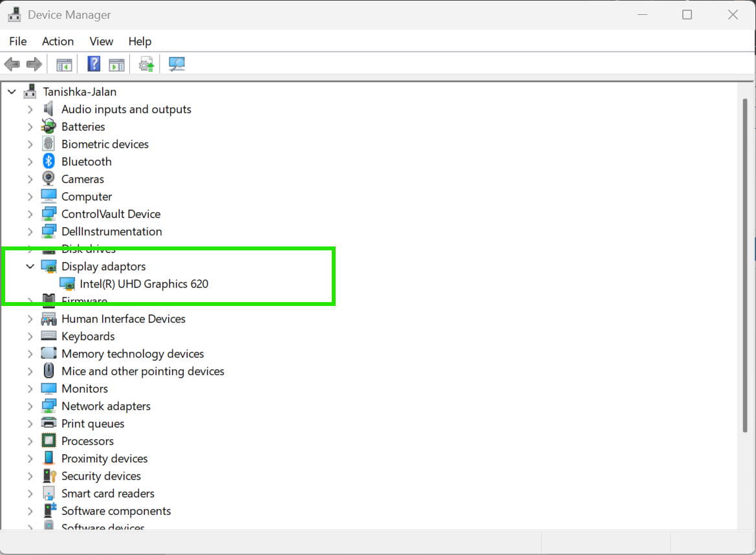Expand the Network adapters chevron

tap(30, 406)
